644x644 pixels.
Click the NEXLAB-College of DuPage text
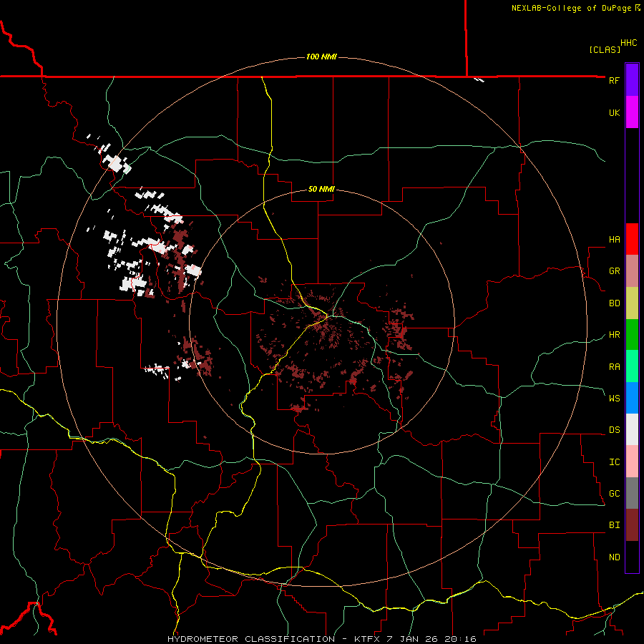tap(571, 8)
